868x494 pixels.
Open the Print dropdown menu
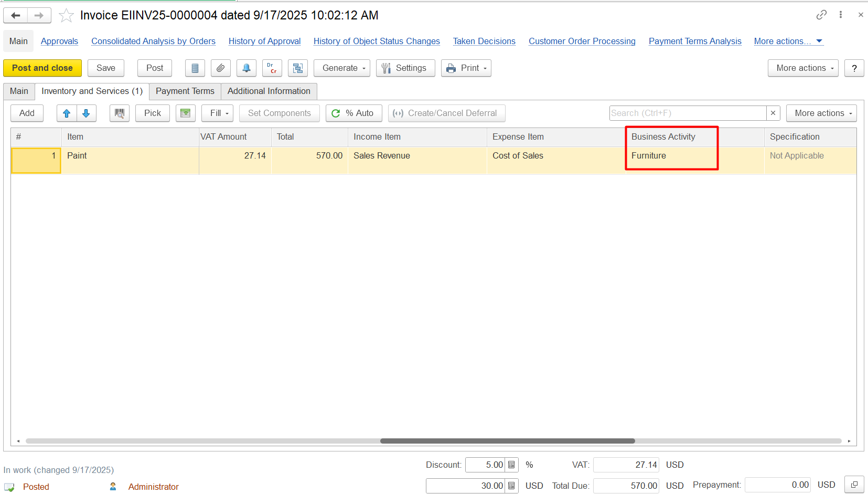point(466,68)
